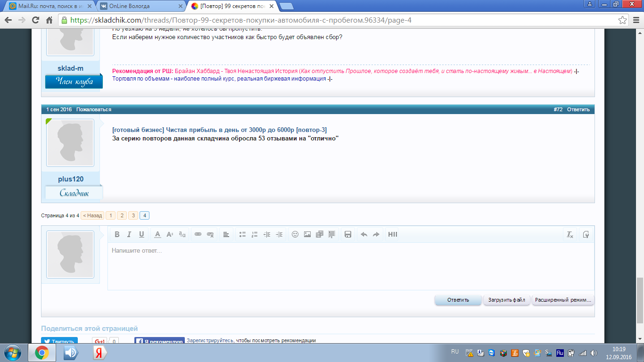Open the smilies picker

coord(295,234)
